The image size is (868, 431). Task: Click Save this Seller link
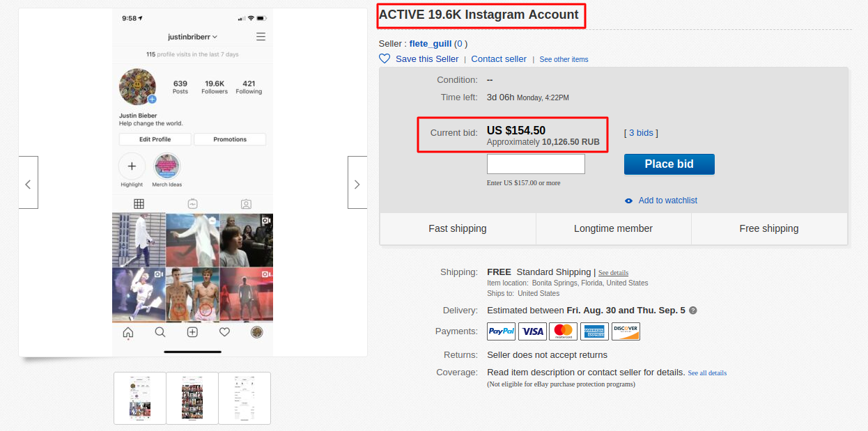point(427,59)
